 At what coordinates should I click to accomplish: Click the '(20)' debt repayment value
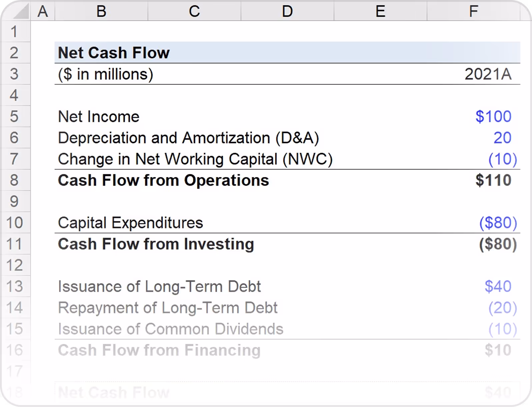pyautogui.click(x=503, y=308)
